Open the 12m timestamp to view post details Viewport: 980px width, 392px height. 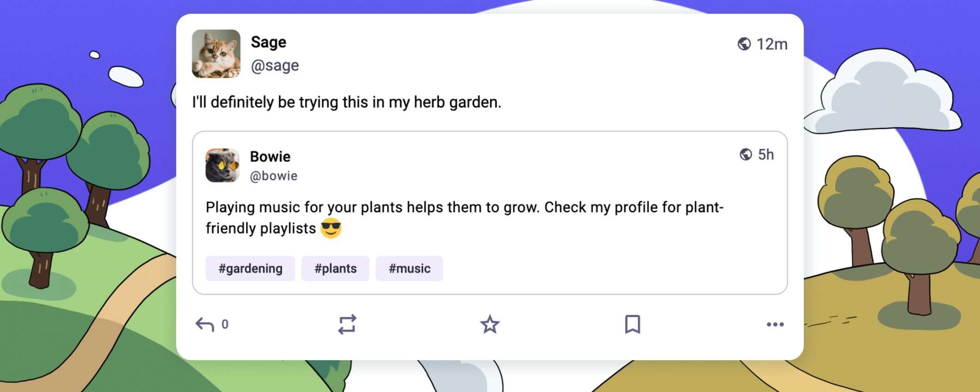(x=771, y=44)
